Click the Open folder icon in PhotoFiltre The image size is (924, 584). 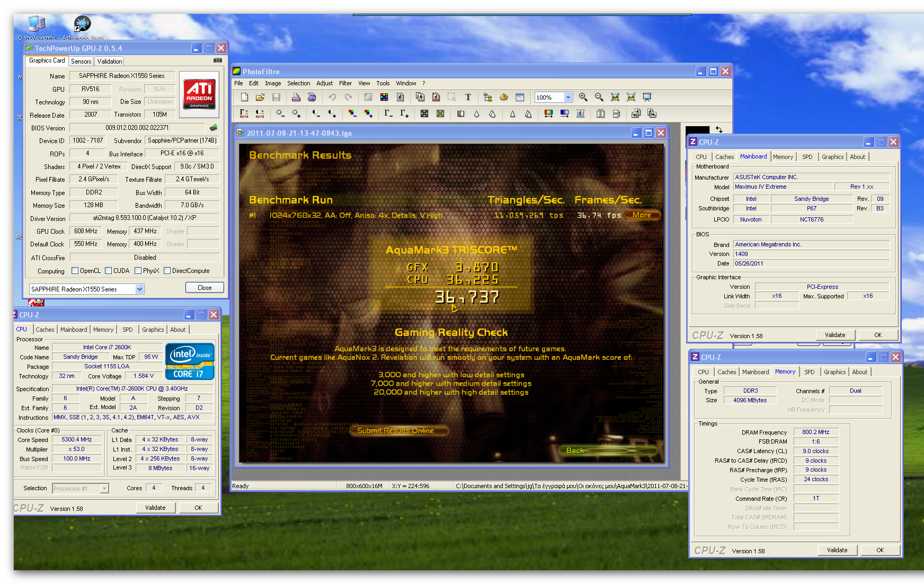point(260,98)
